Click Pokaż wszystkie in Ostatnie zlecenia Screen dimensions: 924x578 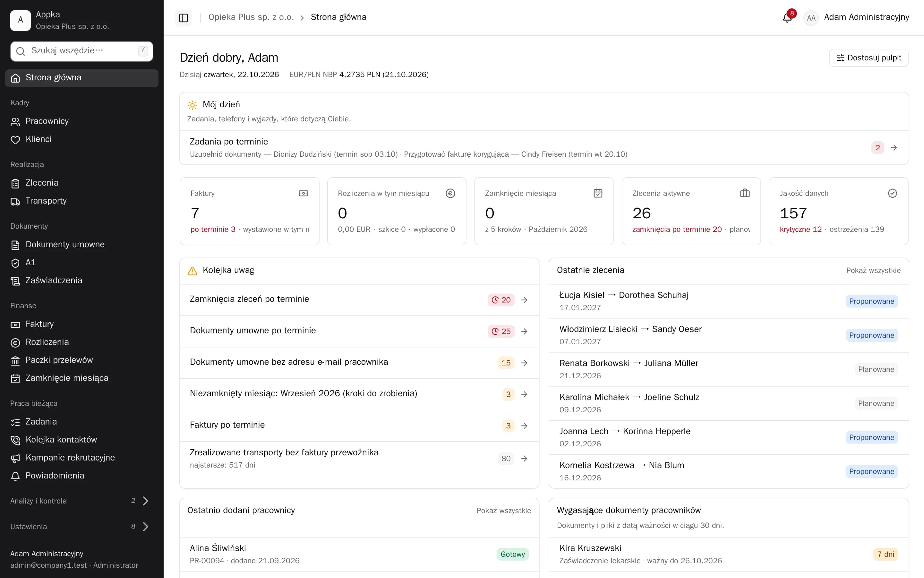pyautogui.click(x=873, y=271)
